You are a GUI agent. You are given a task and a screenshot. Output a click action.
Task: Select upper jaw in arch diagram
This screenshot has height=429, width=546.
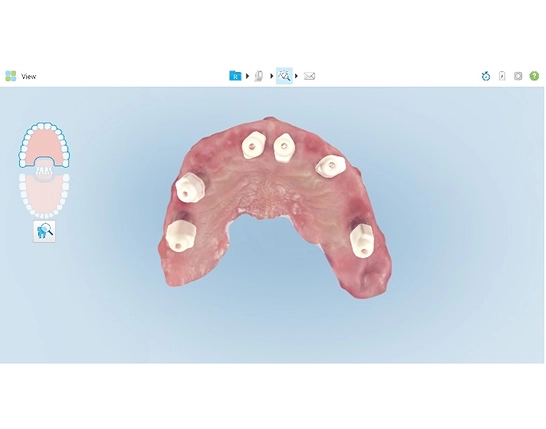[44, 144]
